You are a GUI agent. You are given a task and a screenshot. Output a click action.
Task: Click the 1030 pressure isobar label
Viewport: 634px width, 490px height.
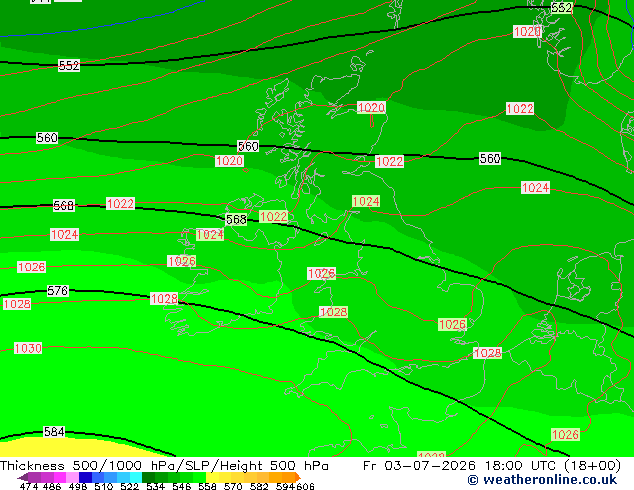point(28,348)
